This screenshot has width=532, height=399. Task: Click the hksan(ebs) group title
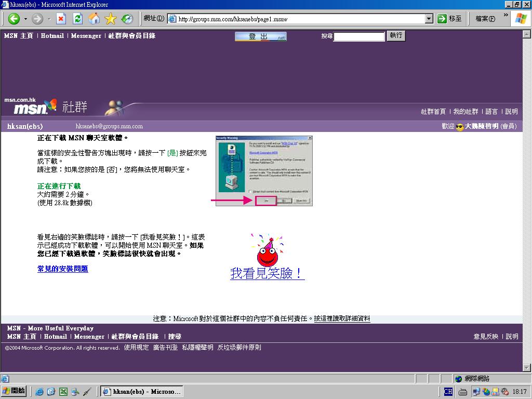(25, 126)
